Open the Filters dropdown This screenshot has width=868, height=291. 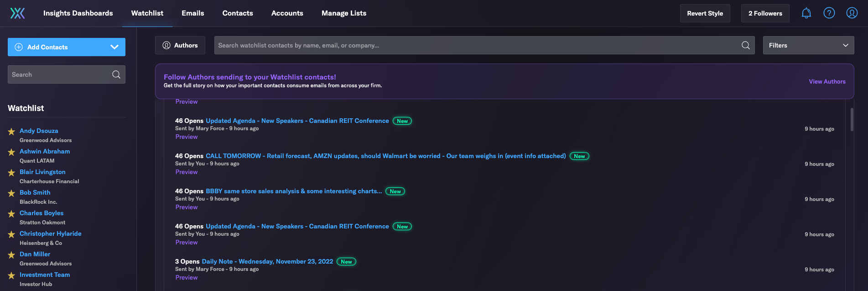tap(808, 45)
